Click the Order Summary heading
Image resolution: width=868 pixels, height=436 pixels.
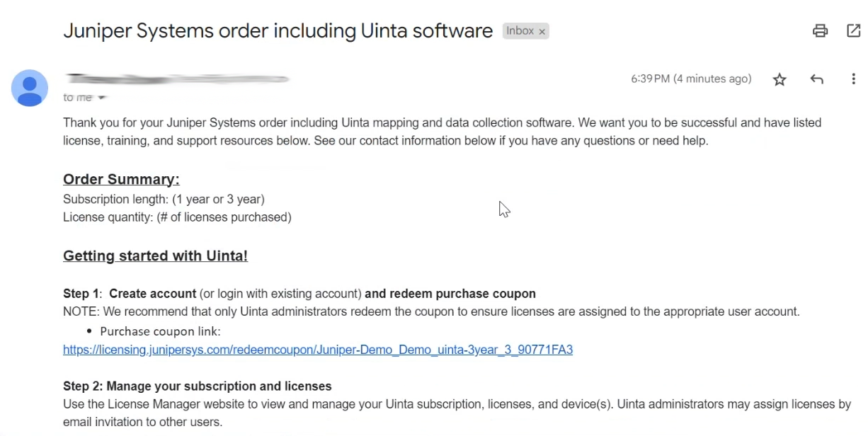tap(121, 179)
